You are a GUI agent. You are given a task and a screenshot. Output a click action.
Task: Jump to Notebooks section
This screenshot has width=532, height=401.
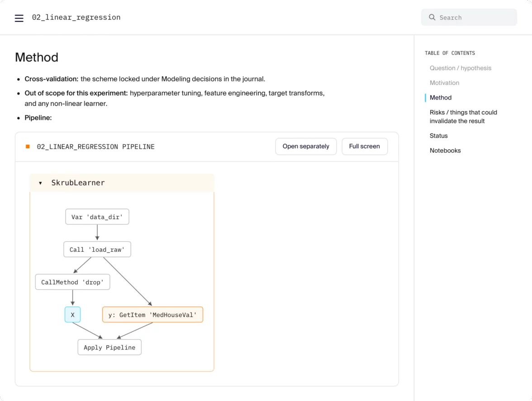click(445, 151)
